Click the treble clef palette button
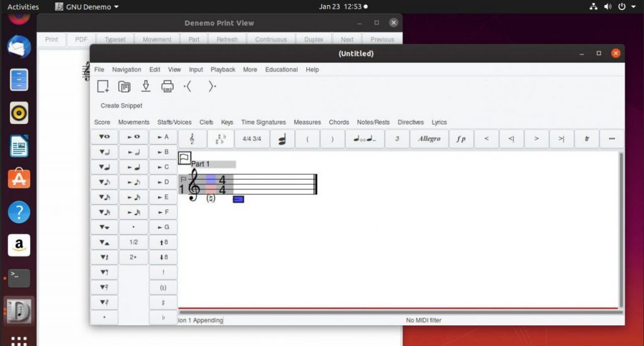644x346 pixels. (x=192, y=139)
